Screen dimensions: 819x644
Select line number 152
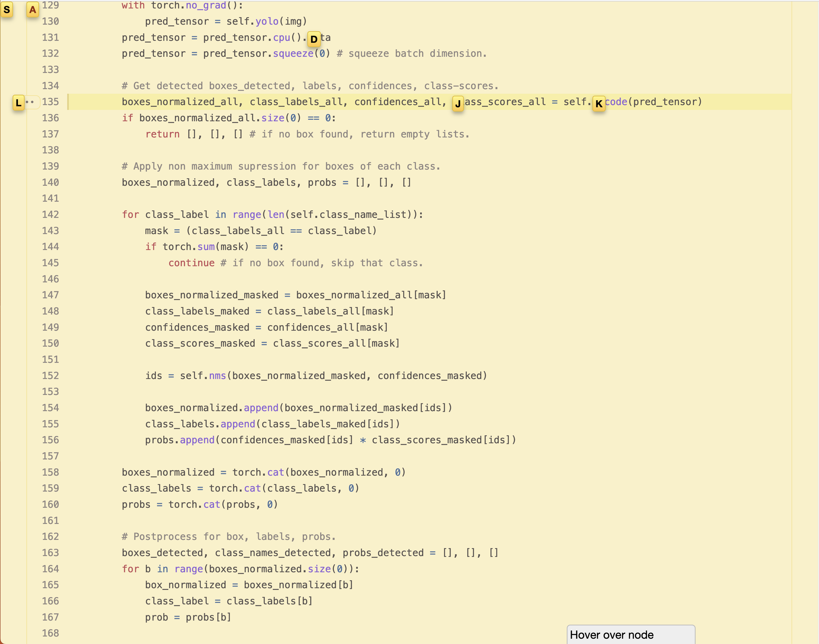point(50,376)
